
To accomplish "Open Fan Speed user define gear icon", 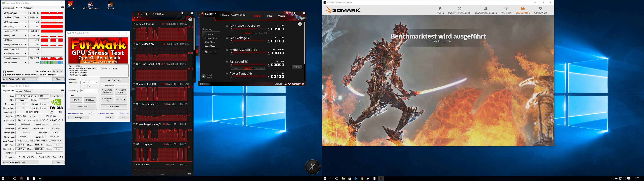I will click(266, 69).
